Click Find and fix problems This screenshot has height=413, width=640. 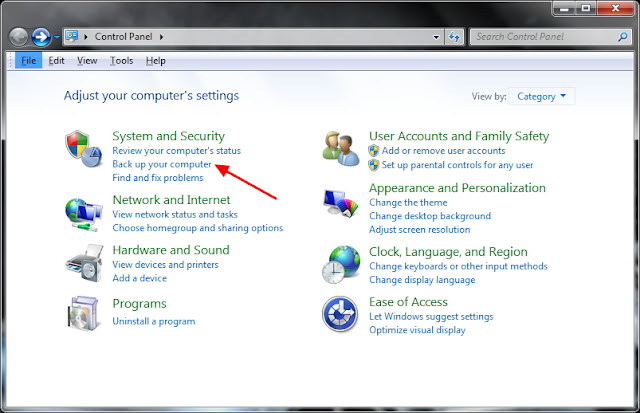[158, 178]
